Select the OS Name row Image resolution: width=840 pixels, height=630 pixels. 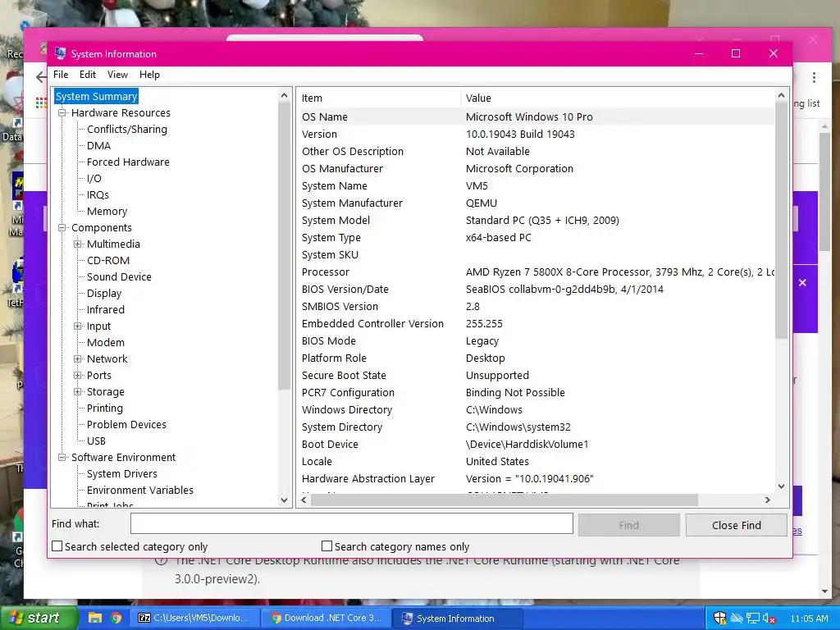pyautogui.click(x=536, y=116)
